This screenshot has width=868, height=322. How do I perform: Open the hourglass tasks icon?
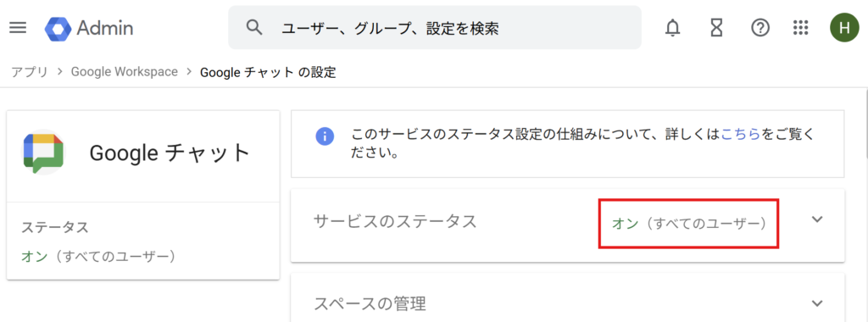(717, 28)
